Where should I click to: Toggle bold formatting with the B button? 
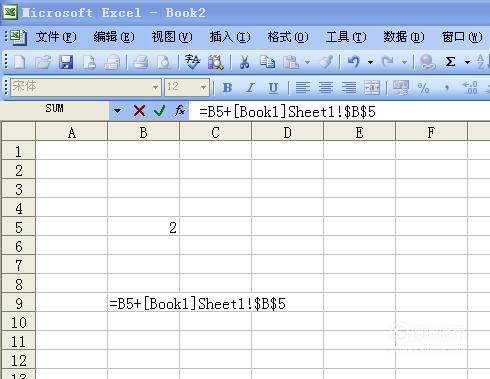[227, 88]
